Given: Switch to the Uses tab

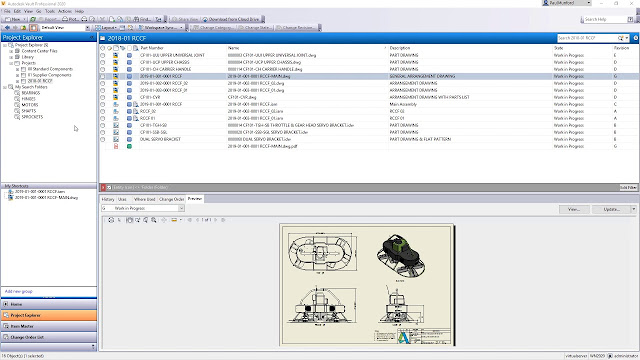Looking at the screenshot, I should click(122, 199).
